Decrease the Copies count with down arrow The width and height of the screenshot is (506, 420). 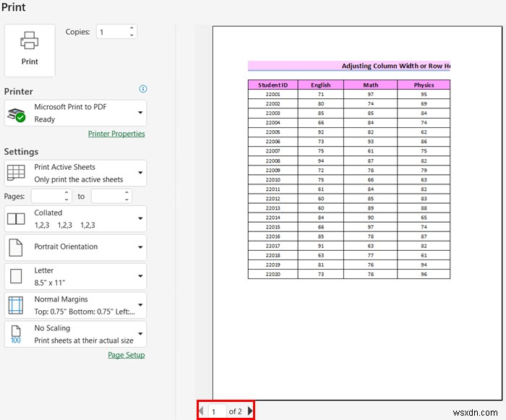pyautogui.click(x=132, y=35)
